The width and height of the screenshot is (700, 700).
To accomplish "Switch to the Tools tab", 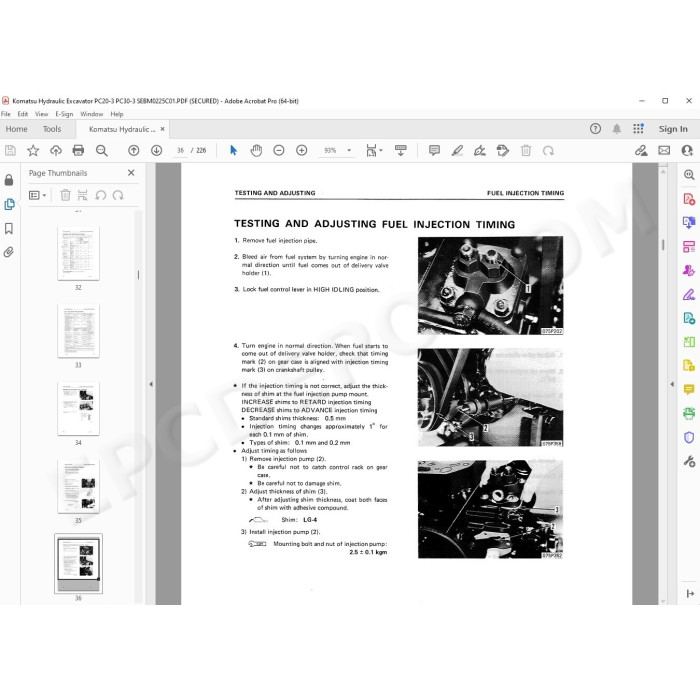I will pyautogui.click(x=52, y=129).
